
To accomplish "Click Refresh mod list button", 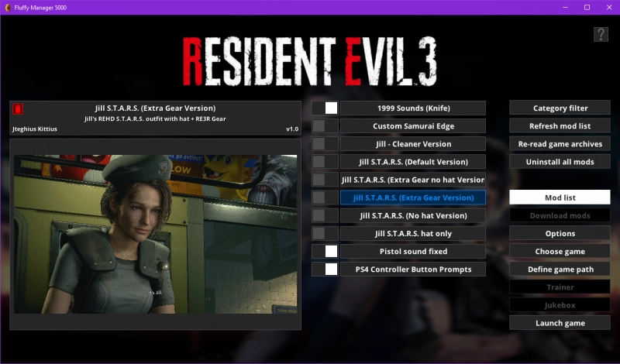I will coord(560,126).
